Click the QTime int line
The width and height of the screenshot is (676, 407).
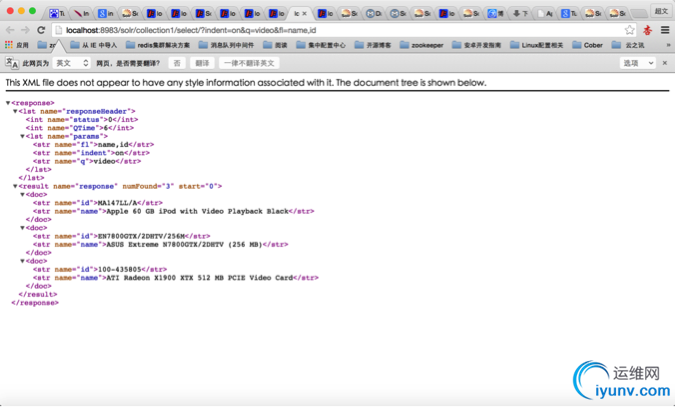80,128
